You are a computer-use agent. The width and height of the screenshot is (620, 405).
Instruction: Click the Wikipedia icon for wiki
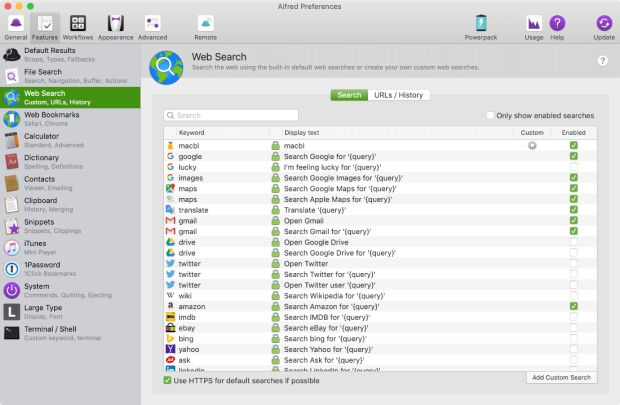pyautogui.click(x=170, y=295)
